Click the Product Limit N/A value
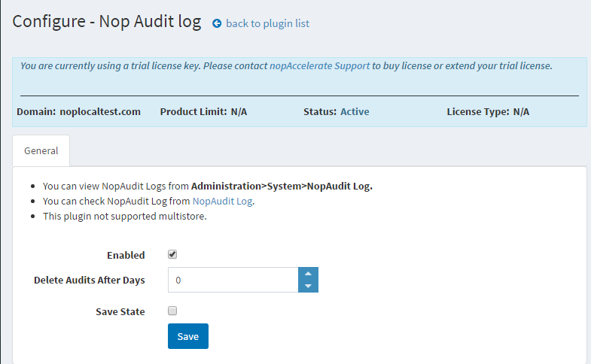The height and width of the screenshot is (364, 591). 239,111
